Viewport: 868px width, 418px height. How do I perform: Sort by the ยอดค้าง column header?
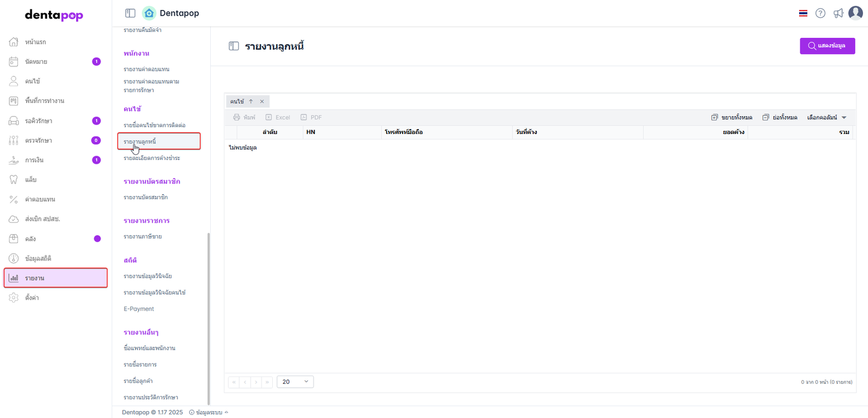tap(695, 132)
